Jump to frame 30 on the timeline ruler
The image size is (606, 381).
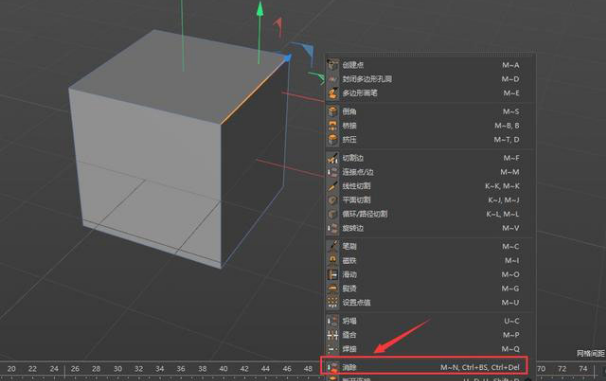point(117,369)
